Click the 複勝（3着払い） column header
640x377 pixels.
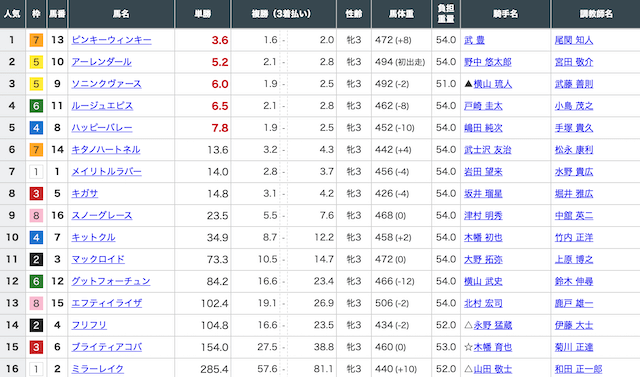click(284, 14)
